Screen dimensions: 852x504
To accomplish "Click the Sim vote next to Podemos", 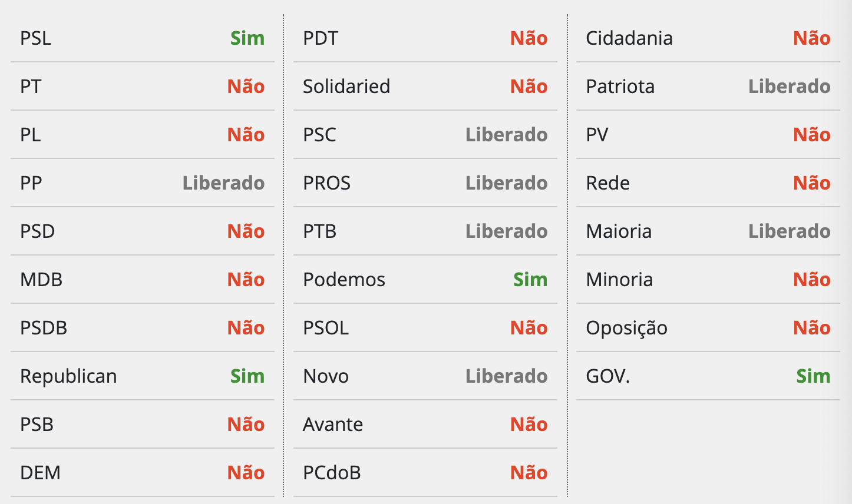I will [x=530, y=280].
